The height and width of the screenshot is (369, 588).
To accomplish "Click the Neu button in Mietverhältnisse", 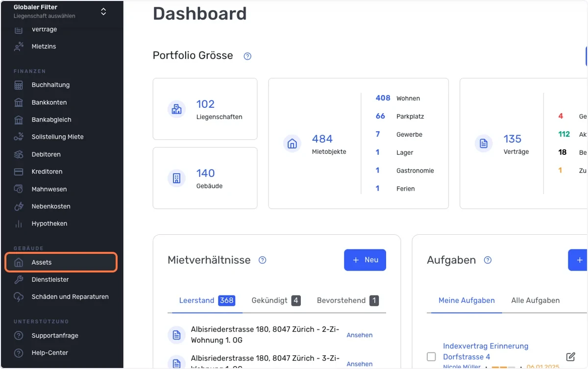I will tap(365, 260).
